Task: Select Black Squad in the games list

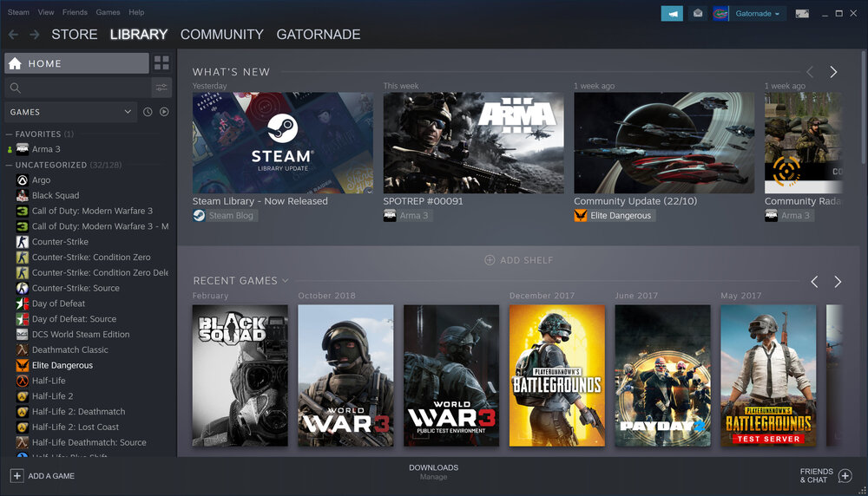Action: point(56,196)
